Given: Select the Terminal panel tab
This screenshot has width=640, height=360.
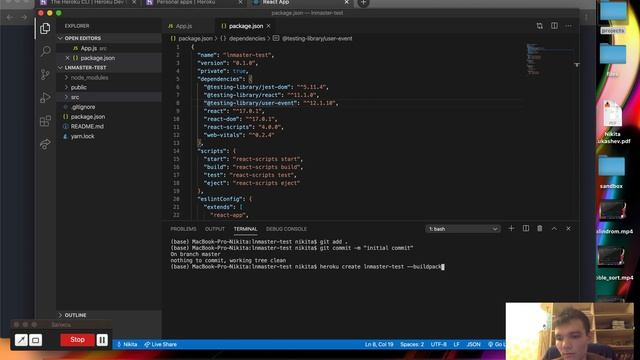Looking at the screenshot, I should coord(245,229).
